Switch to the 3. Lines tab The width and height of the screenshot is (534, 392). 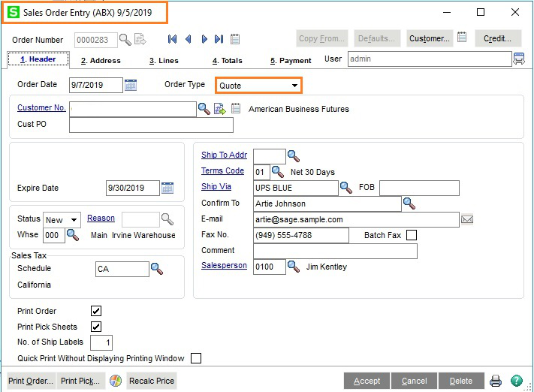pyautogui.click(x=164, y=61)
